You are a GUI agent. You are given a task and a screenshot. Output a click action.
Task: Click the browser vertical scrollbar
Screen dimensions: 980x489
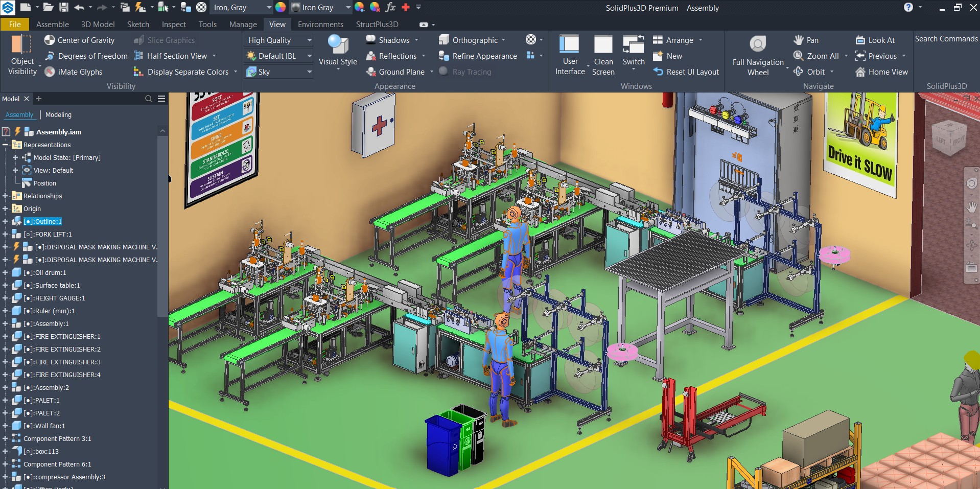tap(162, 227)
